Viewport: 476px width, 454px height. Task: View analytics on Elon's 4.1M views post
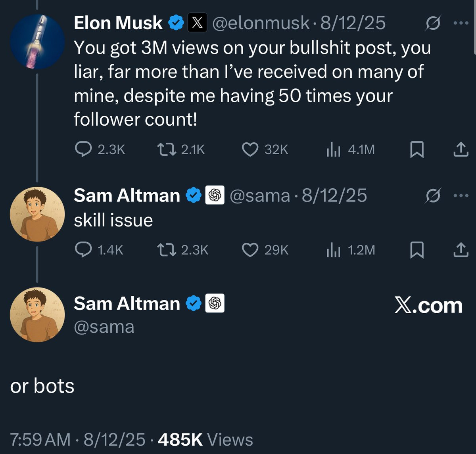[x=333, y=150]
